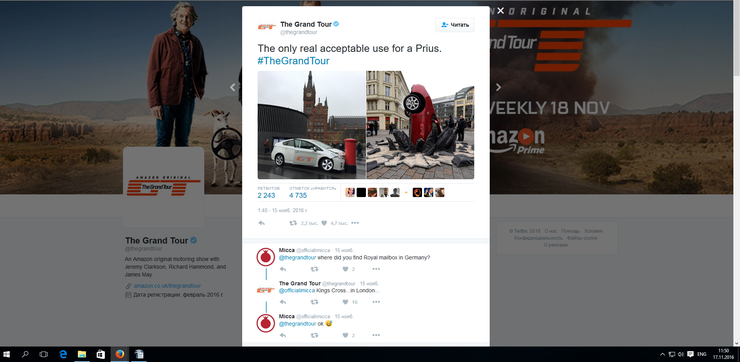Launch Microsoft Edge from the taskbar
740x362 pixels.
pyautogui.click(x=63, y=354)
